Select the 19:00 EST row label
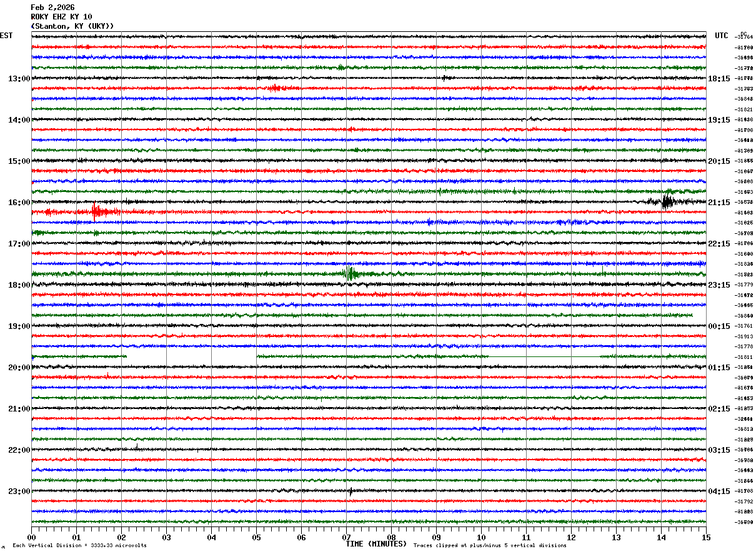The image size is (756, 554). point(19,326)
